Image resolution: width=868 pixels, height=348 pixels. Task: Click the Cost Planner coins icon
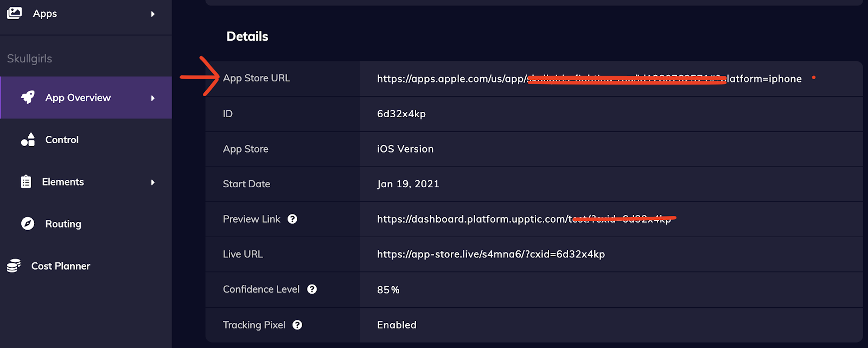pyautogui.click(x=14, y=265)
